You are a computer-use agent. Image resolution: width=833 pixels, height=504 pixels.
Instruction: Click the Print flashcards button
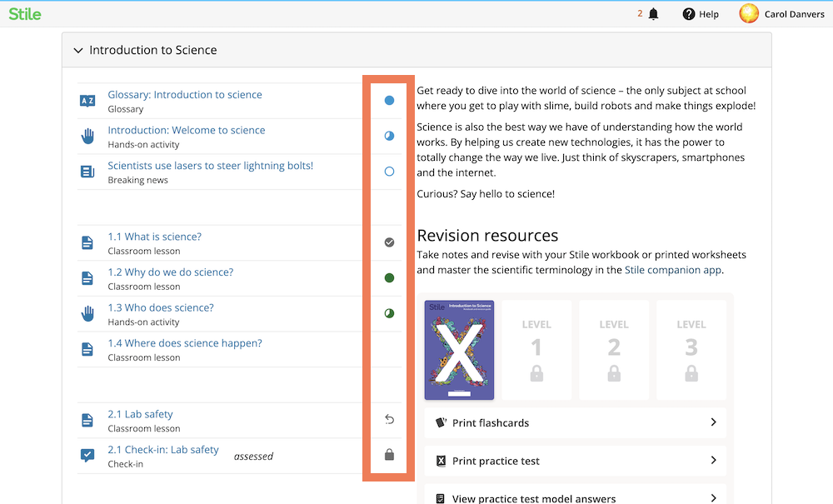tap(576, 422)
